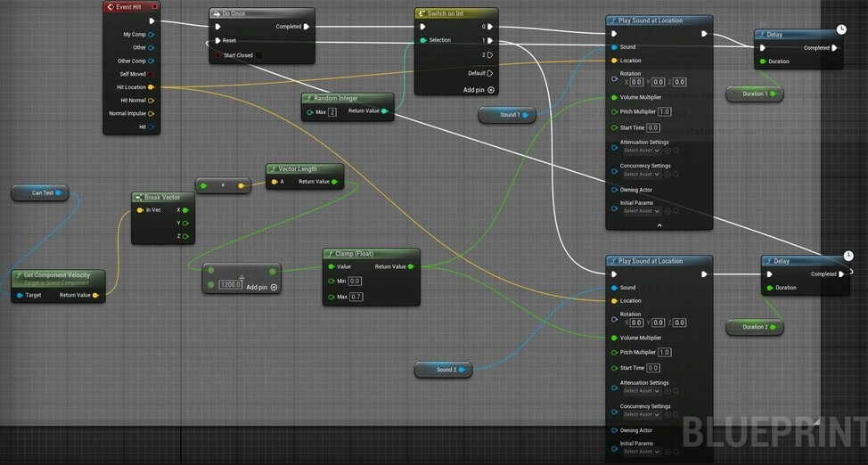The height and width of the screenshot is (465, 868).
Task: Click Pitch Multiplier field on Sound 1 Play Sound node
Action: click(x=664, y=112)
